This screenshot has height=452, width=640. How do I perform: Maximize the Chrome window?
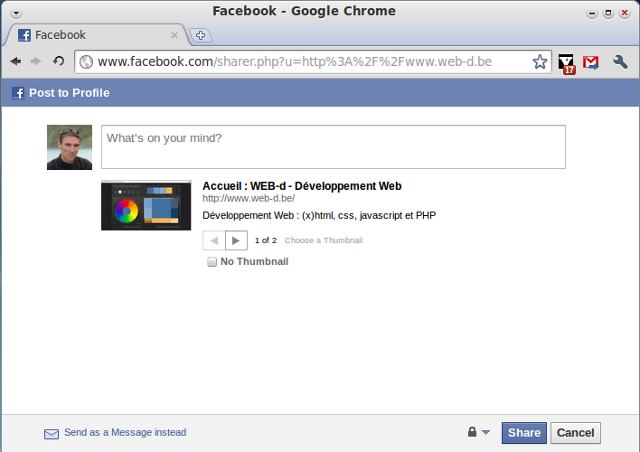(x=608, y=13)
